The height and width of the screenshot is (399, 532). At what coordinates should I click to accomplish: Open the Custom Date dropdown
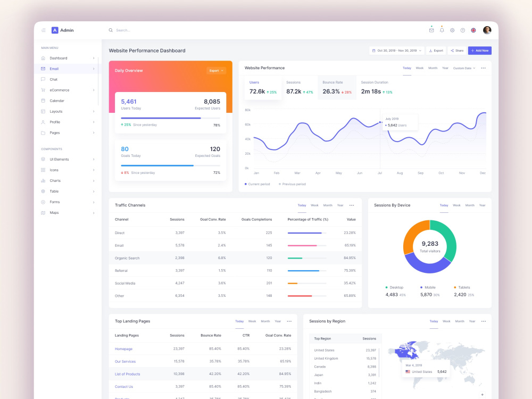pos(464,68)
